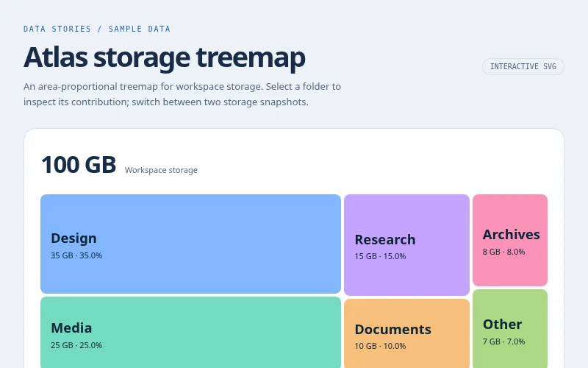This screenshot has width=588, height=368.
Task: Click the 8 GB · 8.0% value
Action: [x=503, y=252]
